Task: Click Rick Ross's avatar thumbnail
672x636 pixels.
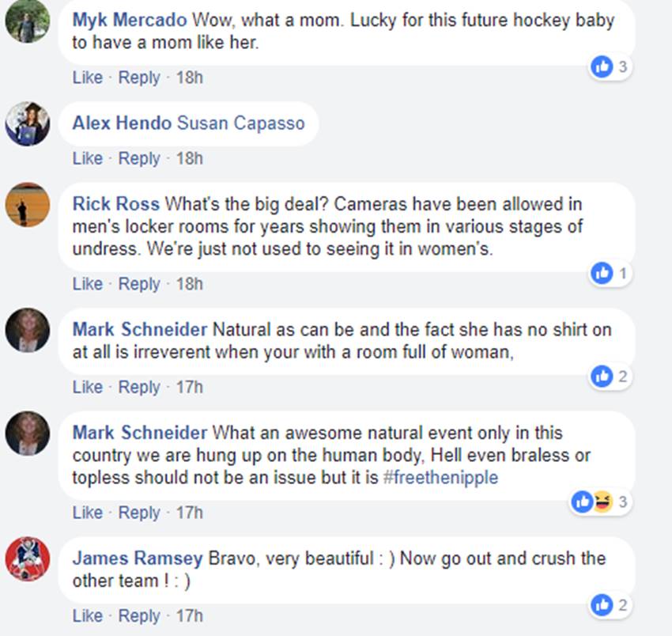Action: click(28, 205)
